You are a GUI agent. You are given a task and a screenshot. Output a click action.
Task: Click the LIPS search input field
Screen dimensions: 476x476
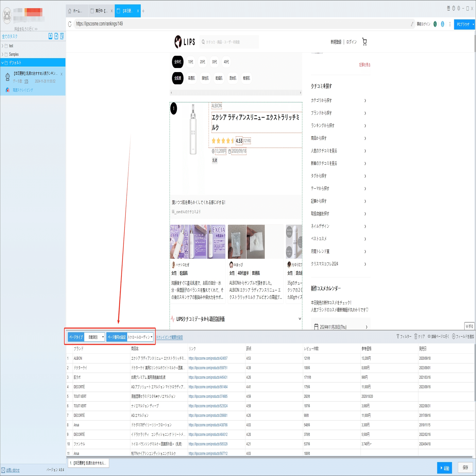[x=229, y=42]
